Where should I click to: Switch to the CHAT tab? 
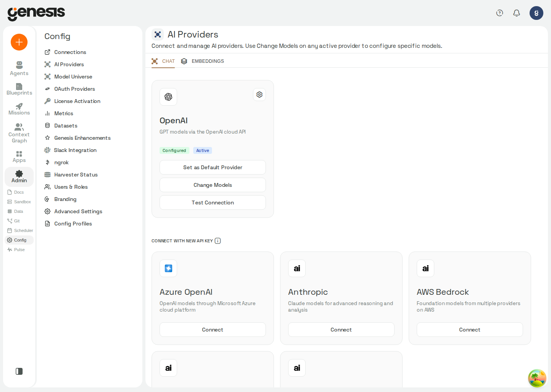pyautogui.click(x=163, y=61)
